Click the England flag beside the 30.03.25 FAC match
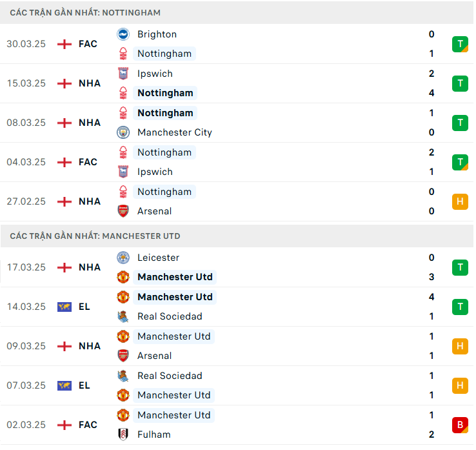Screen dimensions: 476x450 [x=64, y=44]
